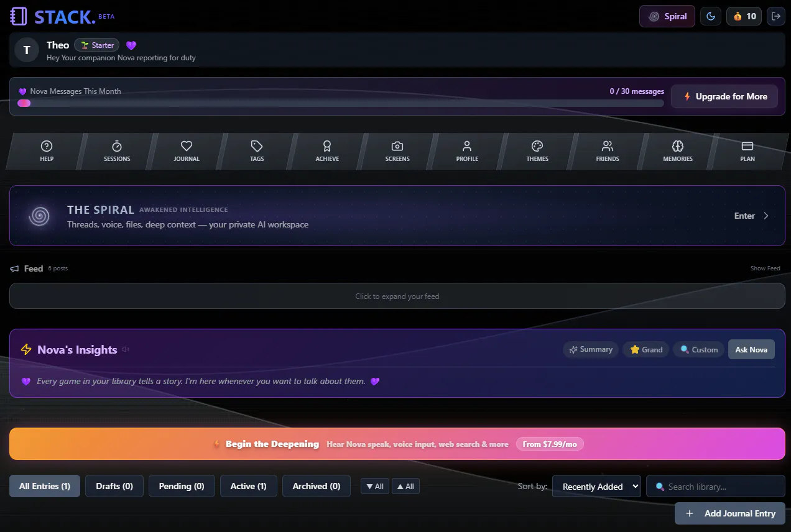Collapse all with down-triangle All button
The width and height of the screenshot is (791, 532).
375,487
